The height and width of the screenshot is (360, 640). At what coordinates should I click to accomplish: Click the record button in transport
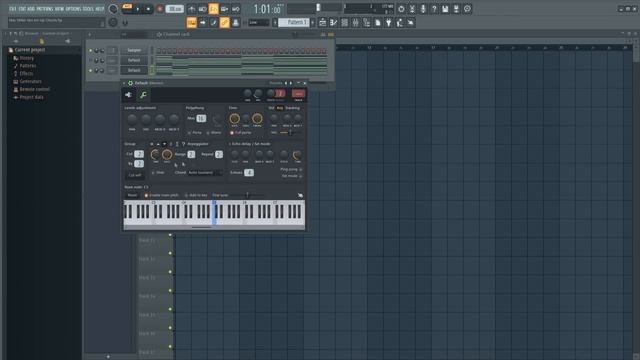(160, 9)
